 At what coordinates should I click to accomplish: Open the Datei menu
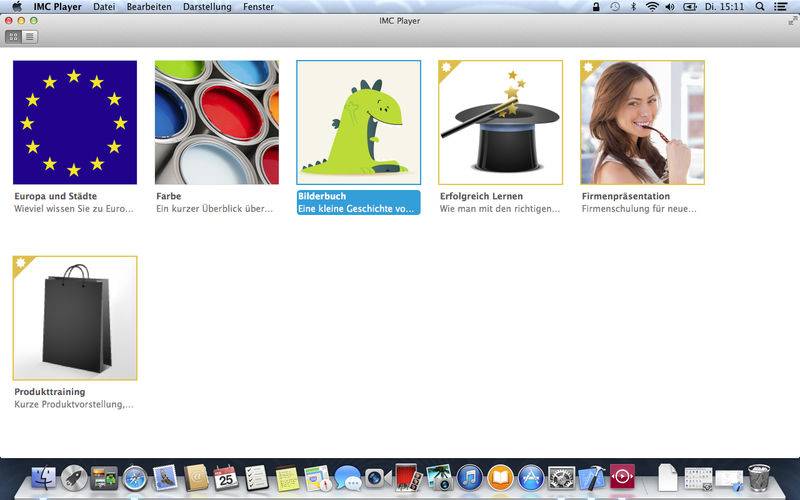coord(104,7)
